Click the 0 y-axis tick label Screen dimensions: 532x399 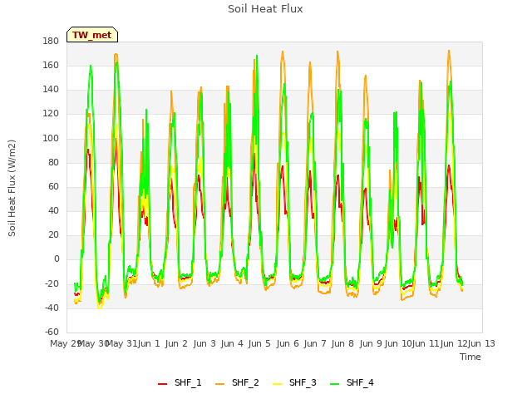57,259
